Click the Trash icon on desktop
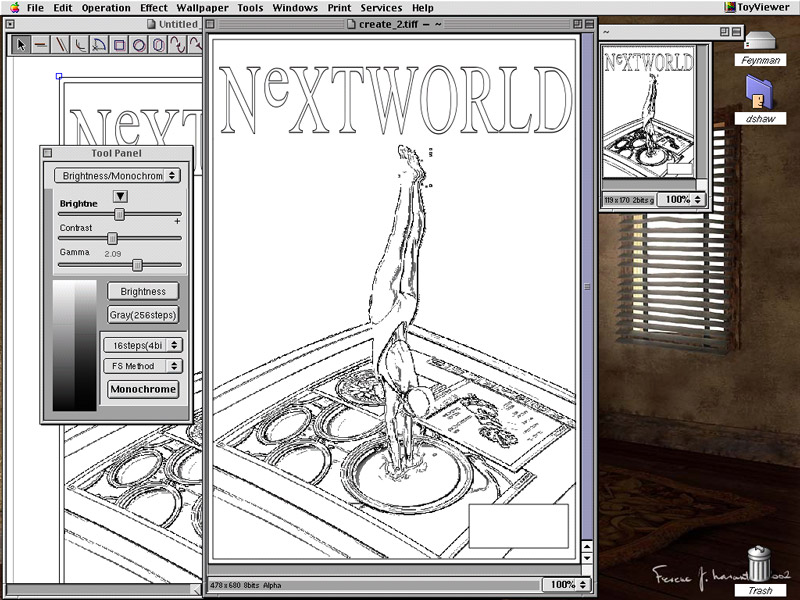This screenshot has width=800, height=600. pos(759,563)
